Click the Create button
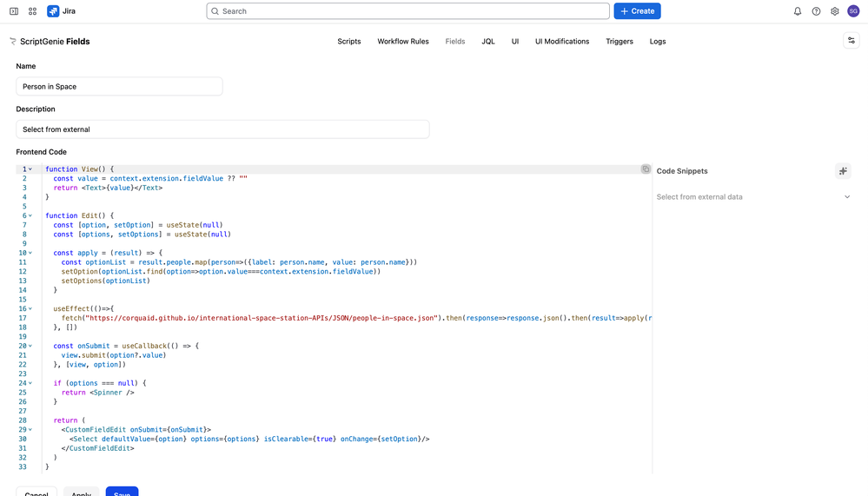The image size is (868, 496). pos(637,11)
